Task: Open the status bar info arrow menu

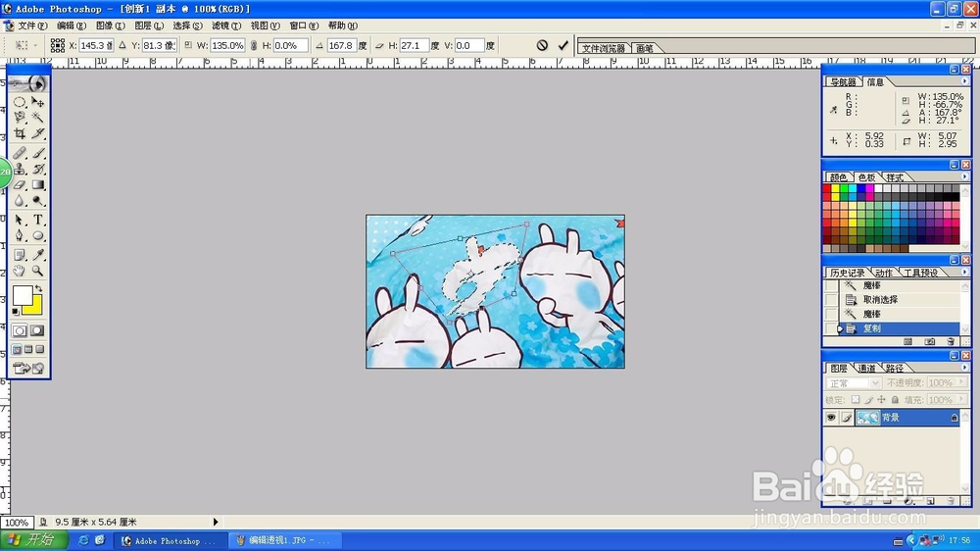Action: [x=216, y=522]
